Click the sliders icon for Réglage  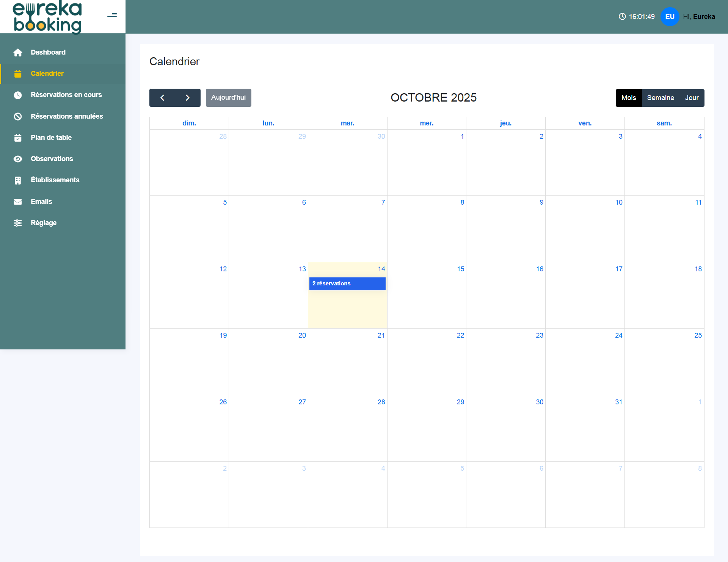[x=18, y=223]
